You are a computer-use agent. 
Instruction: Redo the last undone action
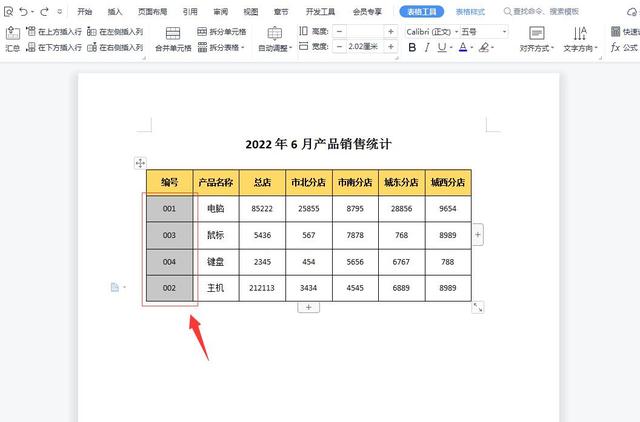[44, 11]
